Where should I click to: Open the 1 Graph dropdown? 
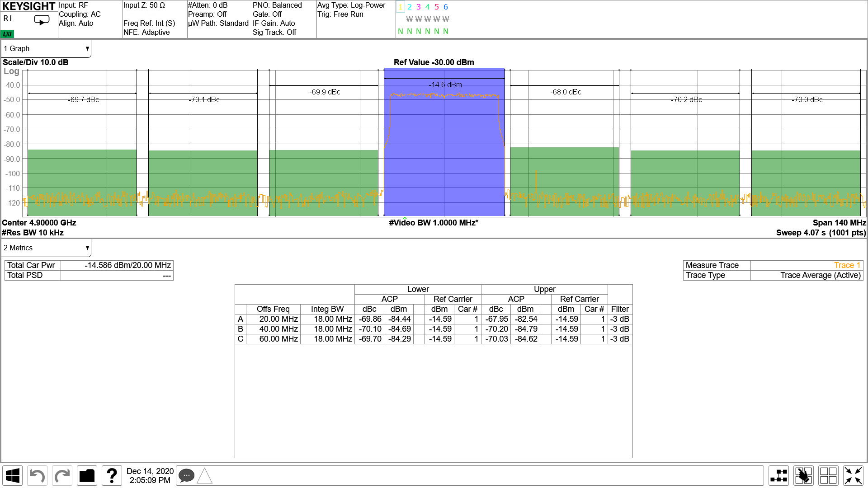(45, 48)
